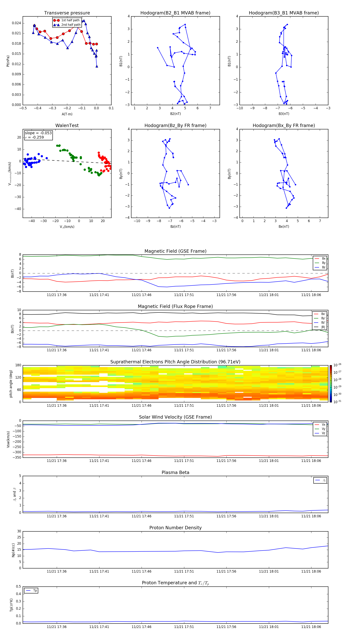Select the 'slope = -0.053' annotation
Viewport: 351px width, 644px height.
coord(38,133)
